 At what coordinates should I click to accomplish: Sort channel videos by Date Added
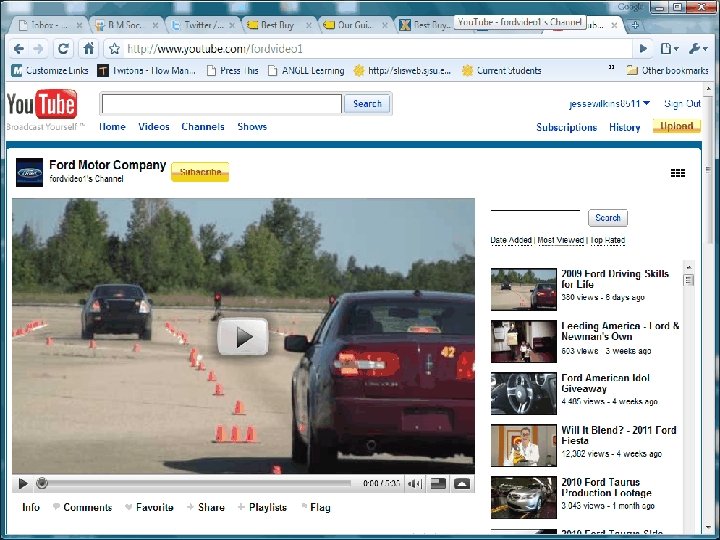point(511,240)
